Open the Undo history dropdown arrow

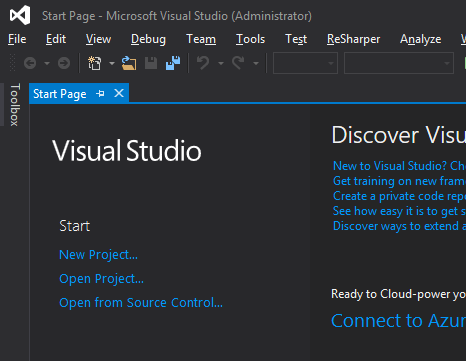pos(221,63)
